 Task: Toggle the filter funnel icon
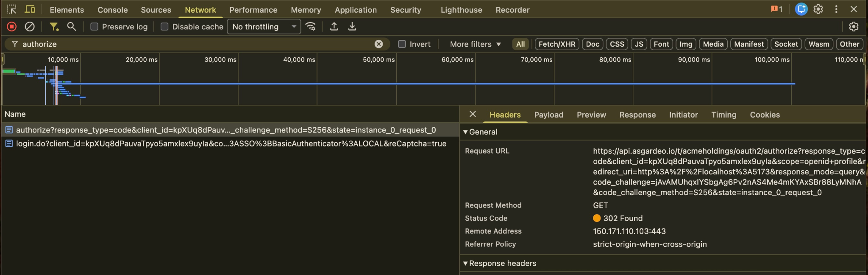pyautogui.click(x=54, y=27)
